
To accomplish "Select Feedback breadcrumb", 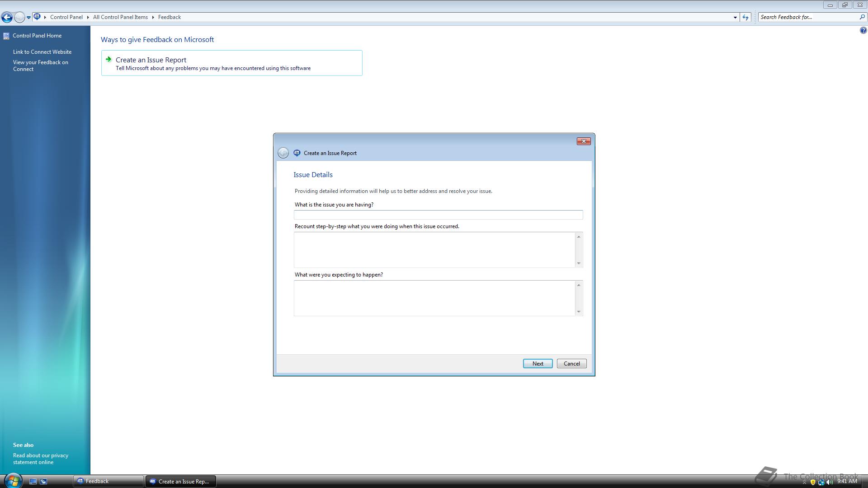I will point(170,17).
